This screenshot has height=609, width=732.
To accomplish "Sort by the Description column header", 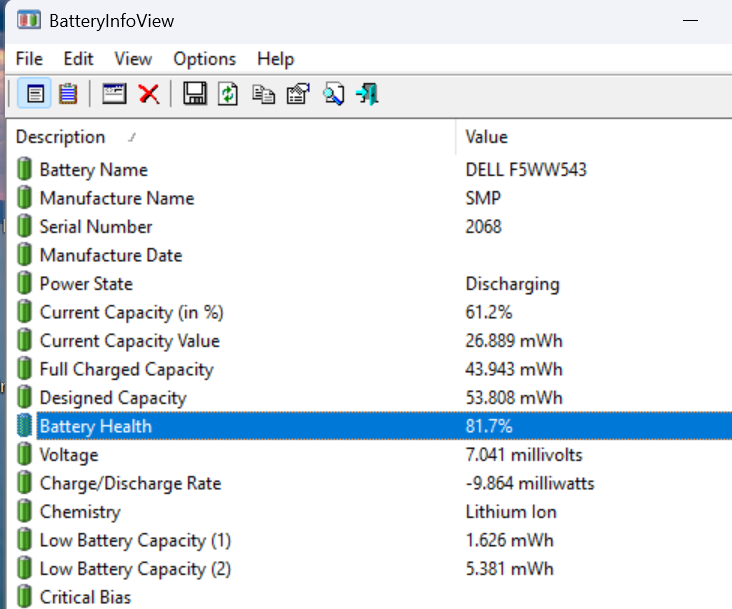I will (231, 137).
